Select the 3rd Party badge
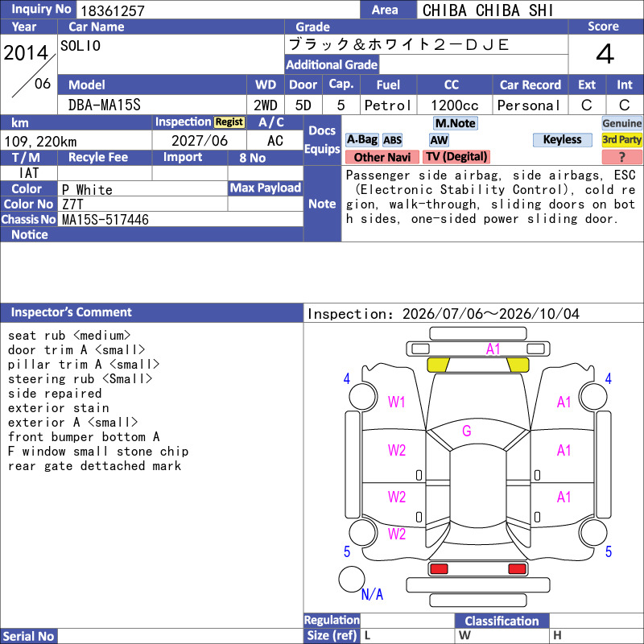This screenshot has width=644, height=644. click(x=621, y=140)
